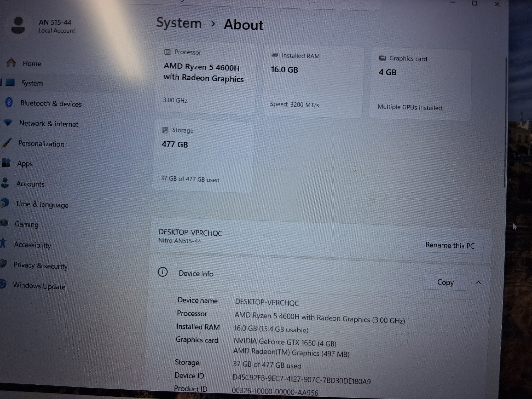Click the vertical scrollbar of Settings
The width and height of the screenshot is (532, 399).
pos(505,121)
